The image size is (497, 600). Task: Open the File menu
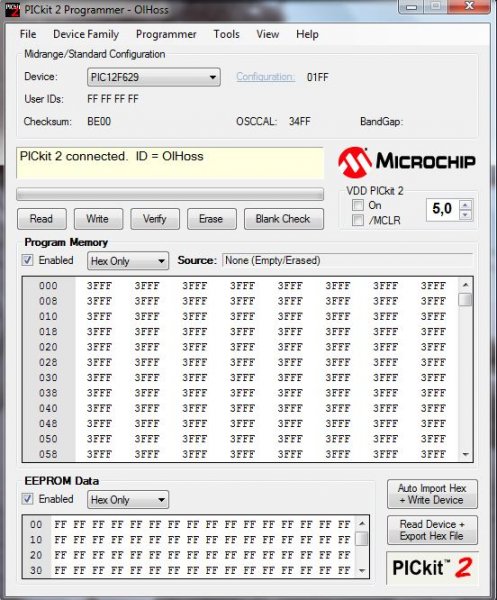(28, 34)
